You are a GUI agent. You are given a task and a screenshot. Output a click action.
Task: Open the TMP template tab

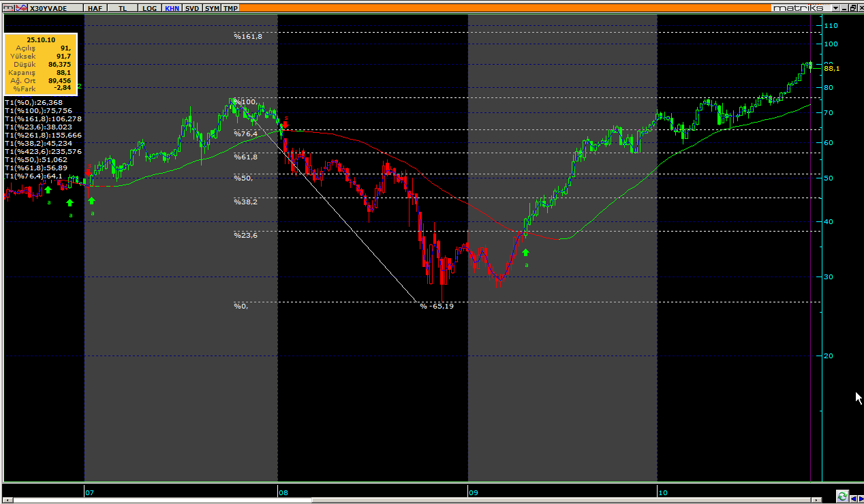coord(231,8)
